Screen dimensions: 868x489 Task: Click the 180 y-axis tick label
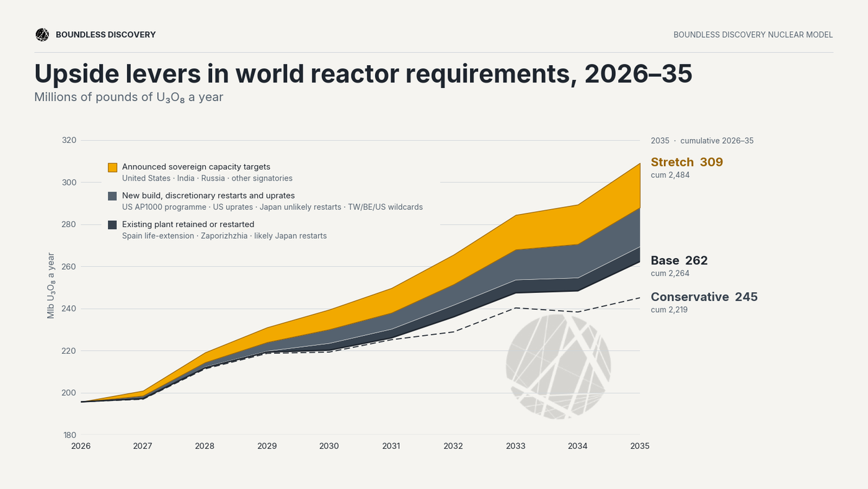click(69, 435)
